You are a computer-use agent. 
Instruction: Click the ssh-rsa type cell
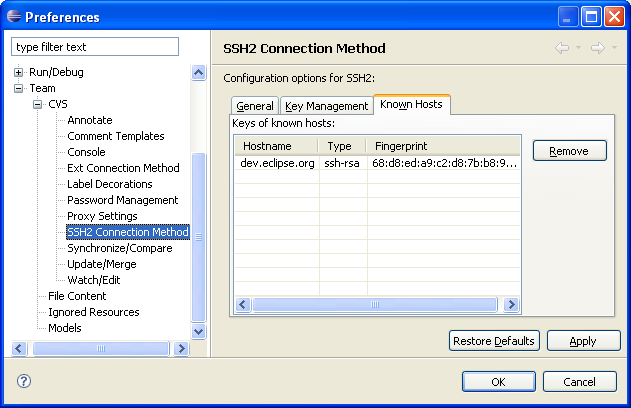[342, 163]
